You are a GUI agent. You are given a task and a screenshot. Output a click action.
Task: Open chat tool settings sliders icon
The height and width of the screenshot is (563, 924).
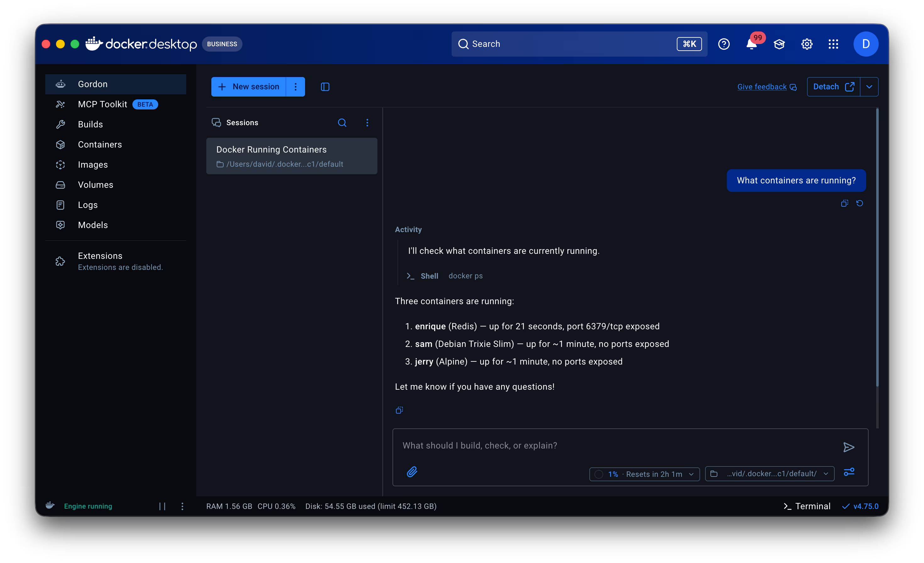click(x=849, y=472)
